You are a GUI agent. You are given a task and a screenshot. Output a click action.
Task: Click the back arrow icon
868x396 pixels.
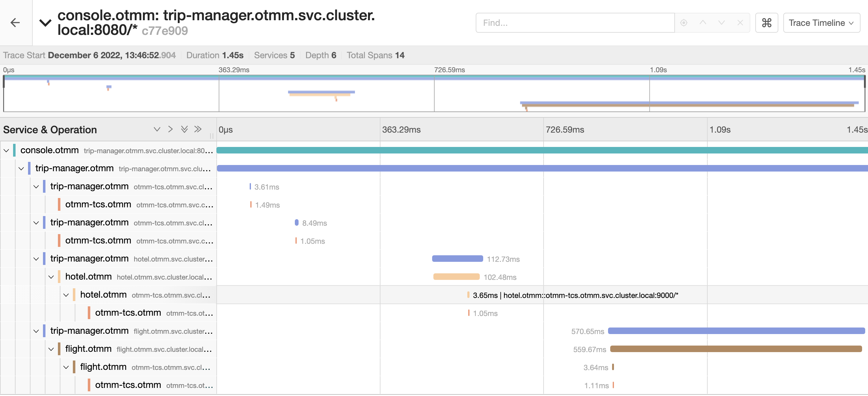15,23
